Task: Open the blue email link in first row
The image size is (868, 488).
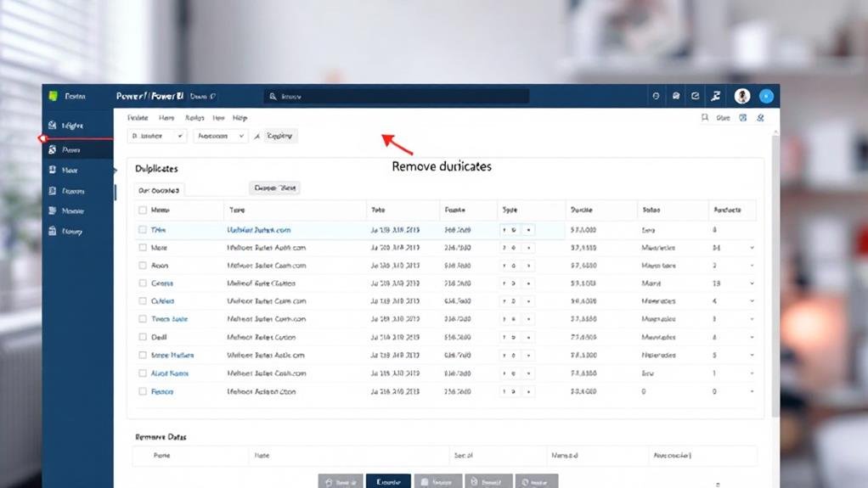Action: [x=258, y=230]
